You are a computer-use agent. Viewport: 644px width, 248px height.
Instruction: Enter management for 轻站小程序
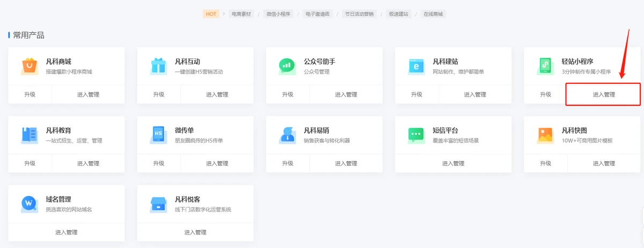pos(603,94)
